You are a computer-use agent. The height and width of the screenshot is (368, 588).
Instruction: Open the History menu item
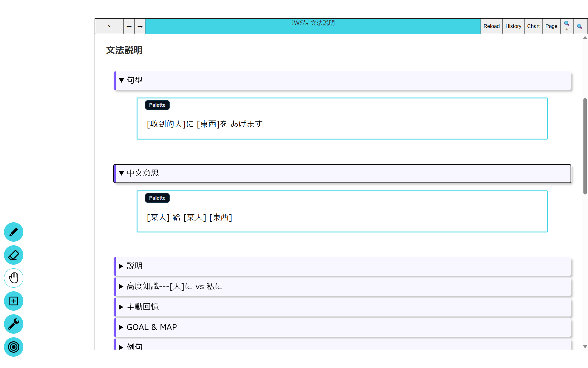513,26
